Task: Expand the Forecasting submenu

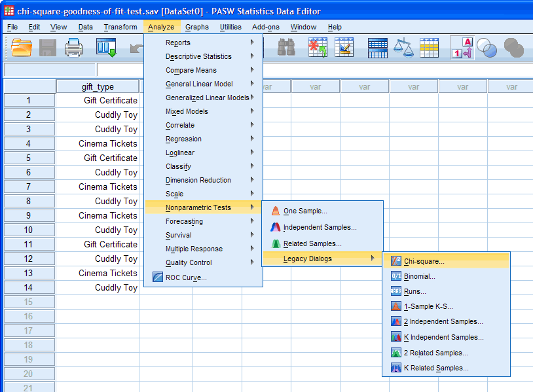Action: 203,221
